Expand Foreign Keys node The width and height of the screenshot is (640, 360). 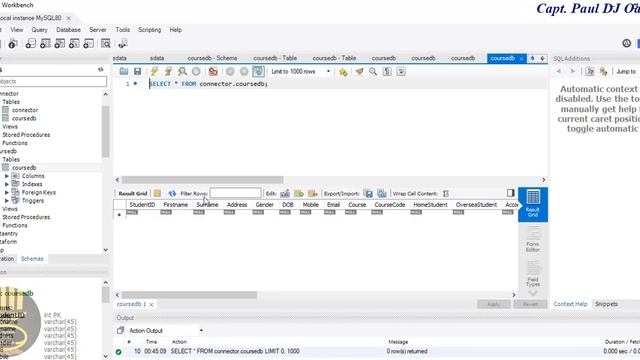pos(7,192)
